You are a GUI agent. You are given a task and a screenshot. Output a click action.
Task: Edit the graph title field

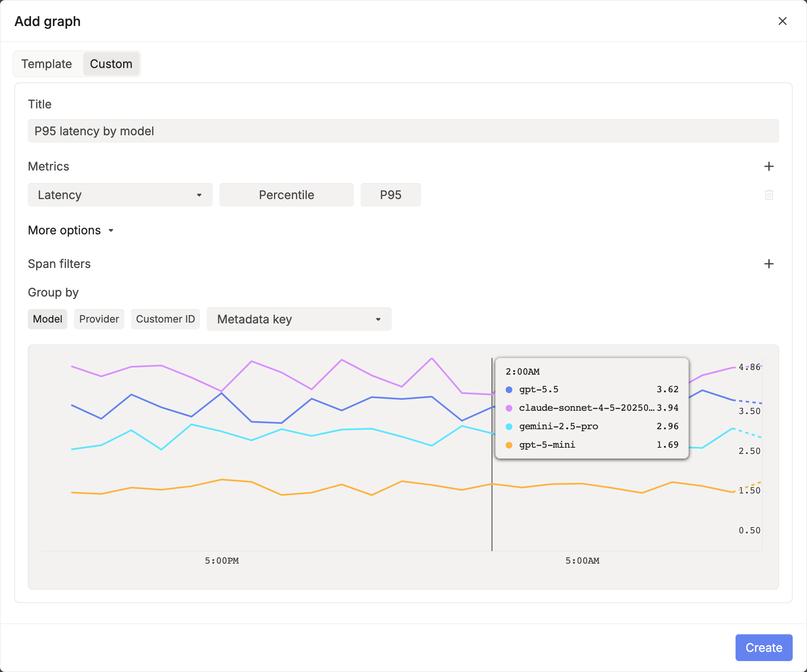coord(403,131)
